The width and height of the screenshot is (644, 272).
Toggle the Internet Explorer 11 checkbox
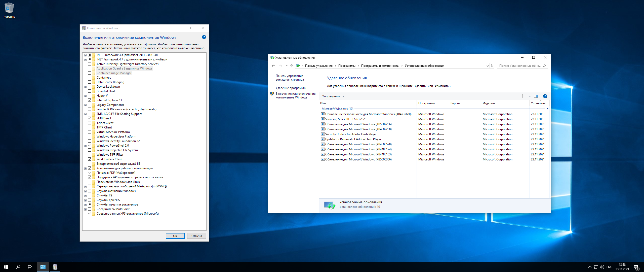tap(90, 100)
